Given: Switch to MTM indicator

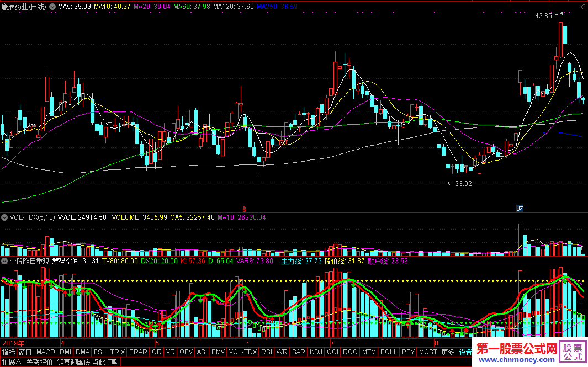Looking at the screenshot, I should (369, 353).
